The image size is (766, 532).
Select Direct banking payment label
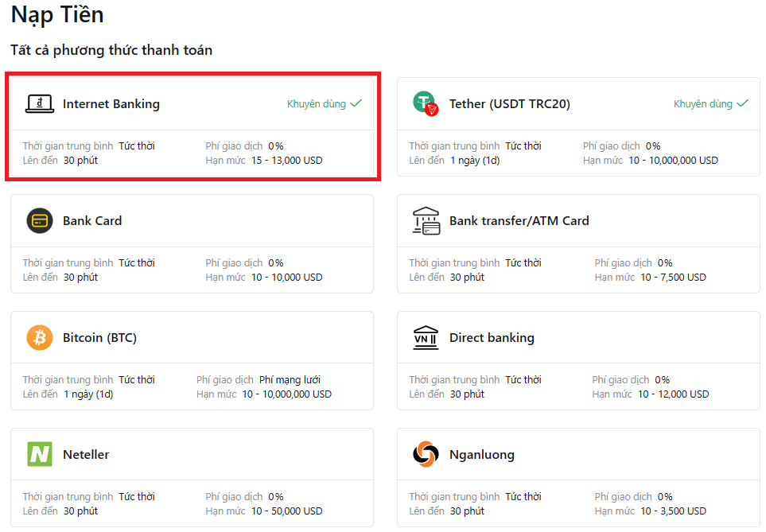(x=492, y=338)
